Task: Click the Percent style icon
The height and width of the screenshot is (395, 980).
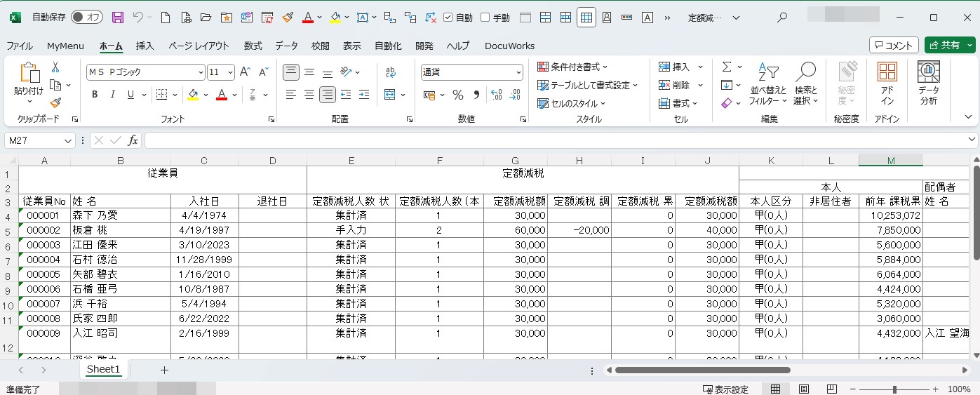Action: (458, 95)
